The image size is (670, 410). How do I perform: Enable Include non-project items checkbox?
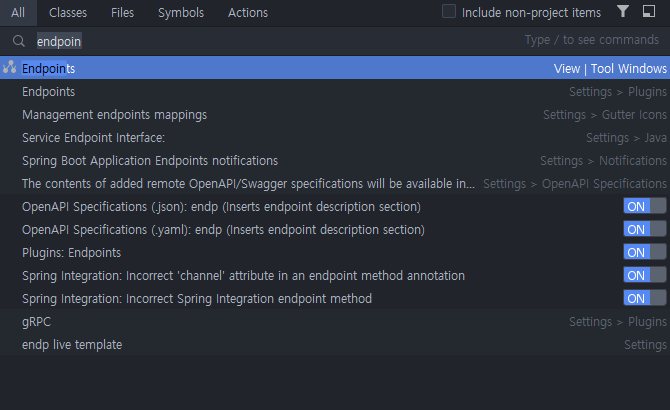[x=449, y=12]
